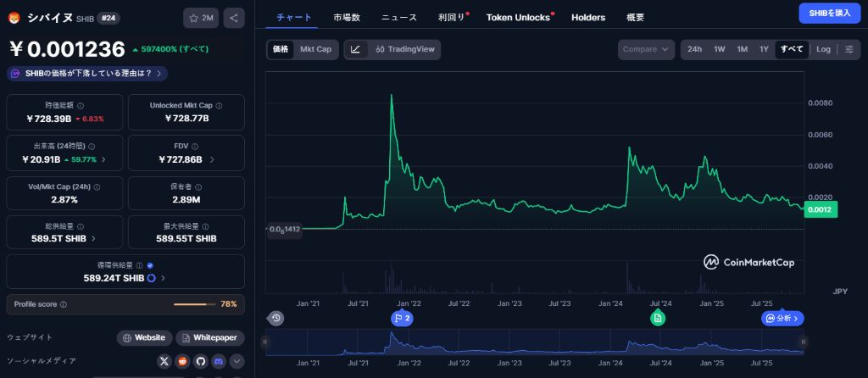Open the X social media icon

coord(164,361)
